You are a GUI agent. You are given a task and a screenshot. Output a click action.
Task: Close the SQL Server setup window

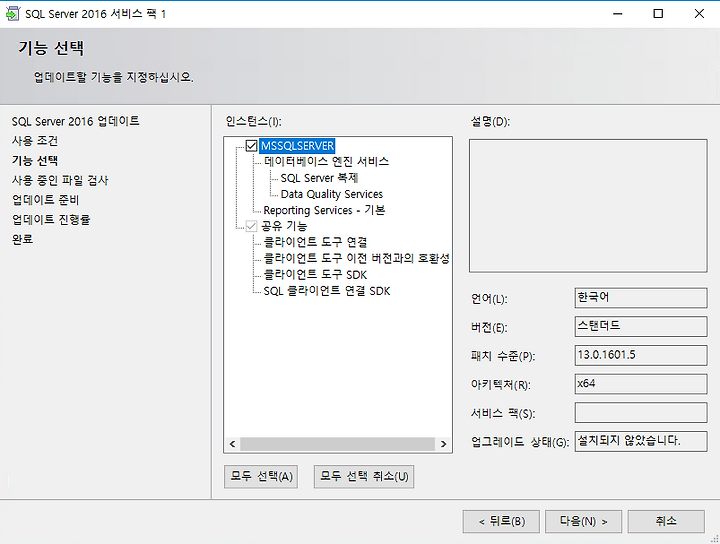click(x=699, y=14)
